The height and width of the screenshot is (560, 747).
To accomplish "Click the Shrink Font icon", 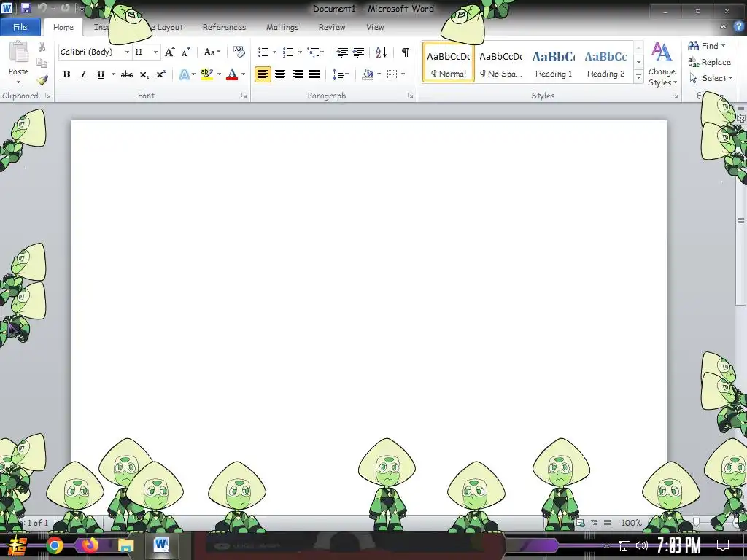I will tap(186, 52).
